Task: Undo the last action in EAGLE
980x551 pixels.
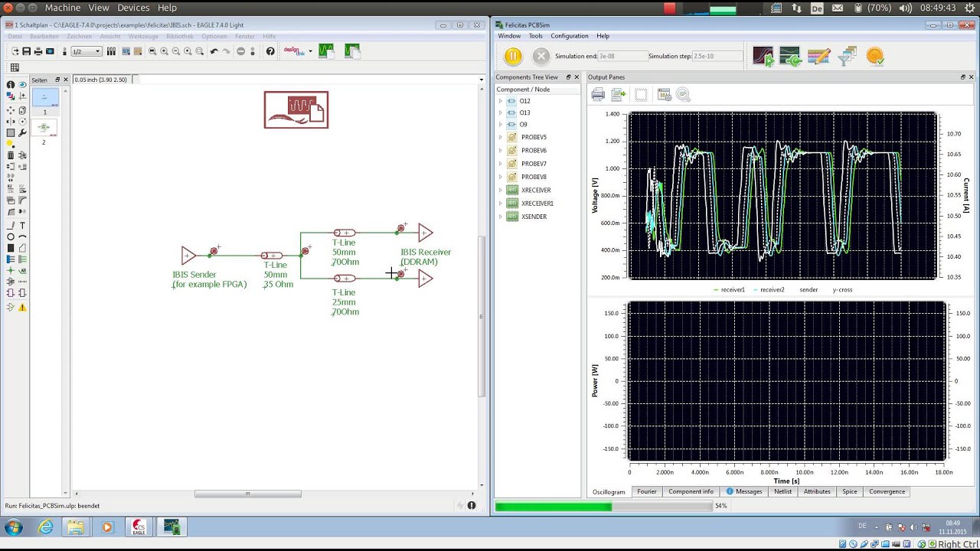Action: coord(214,51)
